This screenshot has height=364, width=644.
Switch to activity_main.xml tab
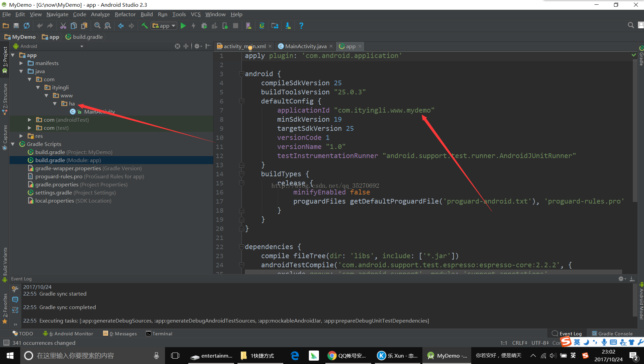click(x=245, y=46)
